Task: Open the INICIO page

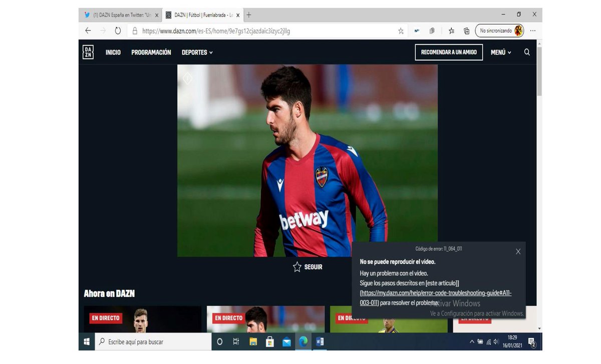Action: coord(113,52)
